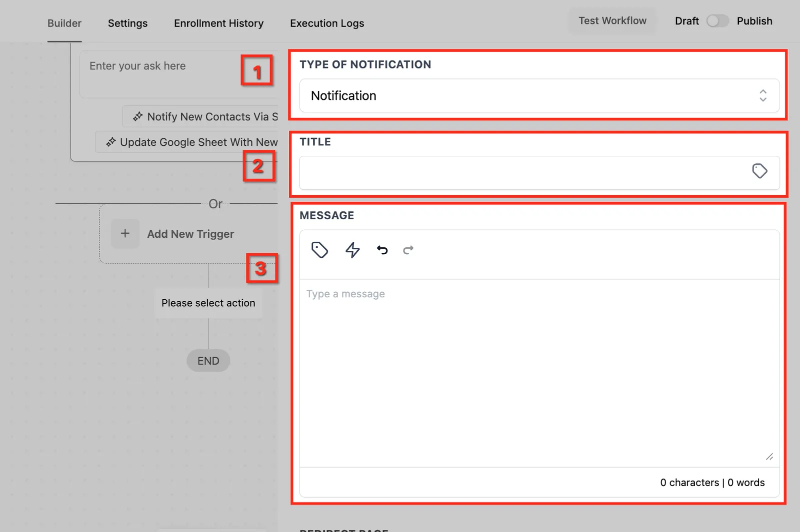Click the Draft label
800x532 pixels.
point(687,21)
